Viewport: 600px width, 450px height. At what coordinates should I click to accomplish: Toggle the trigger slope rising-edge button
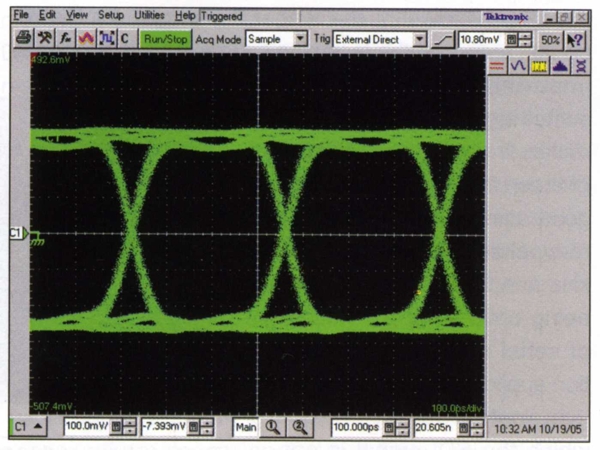[x=443, y=40]
